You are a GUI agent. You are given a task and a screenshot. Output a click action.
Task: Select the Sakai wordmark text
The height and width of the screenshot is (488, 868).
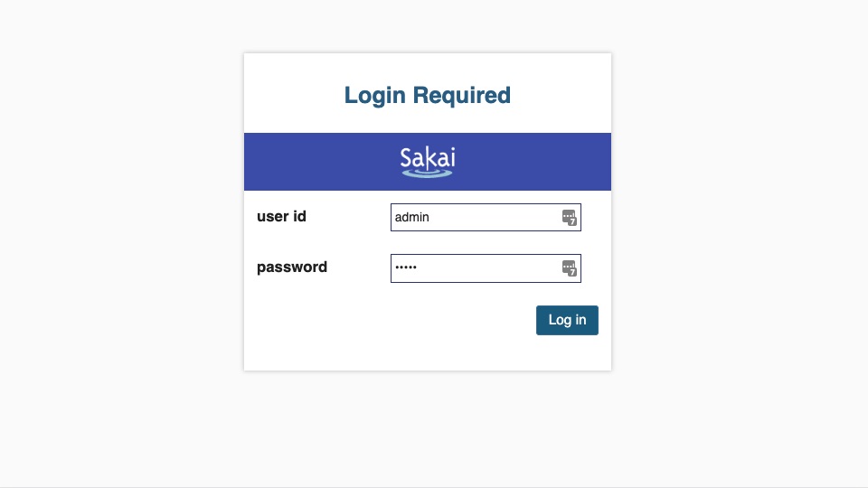428,157
